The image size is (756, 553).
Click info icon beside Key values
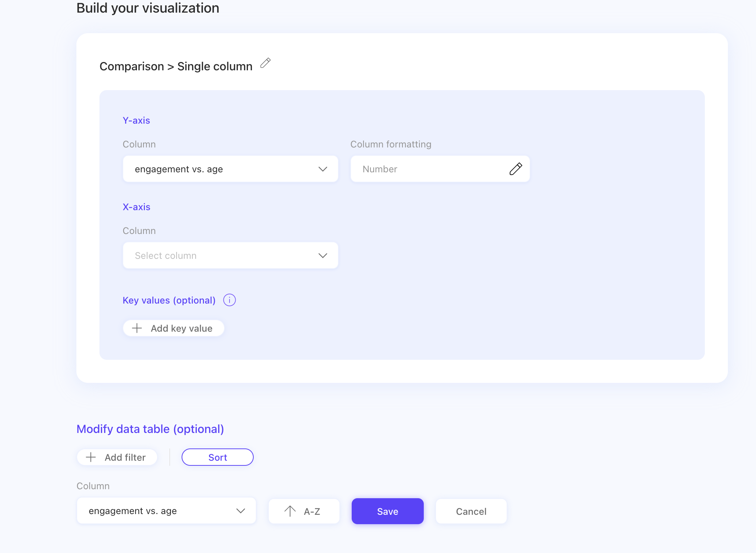pyautogui.click(x=229, y=300)
